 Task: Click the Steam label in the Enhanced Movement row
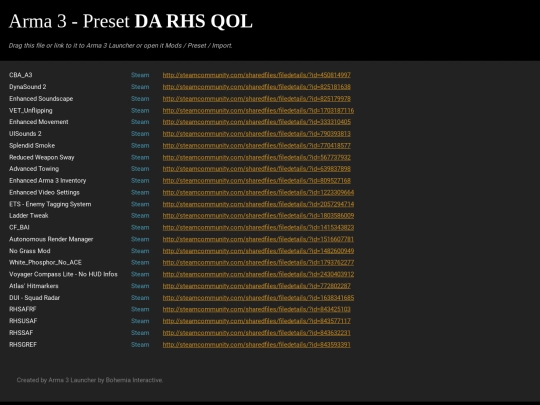click(x=140, y=122)
